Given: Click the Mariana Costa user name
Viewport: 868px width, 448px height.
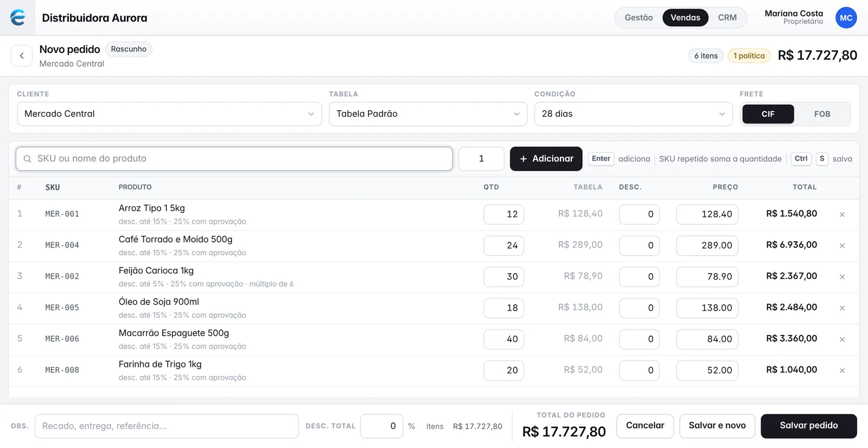Looking at the screenshot, I should coord(794,14).
